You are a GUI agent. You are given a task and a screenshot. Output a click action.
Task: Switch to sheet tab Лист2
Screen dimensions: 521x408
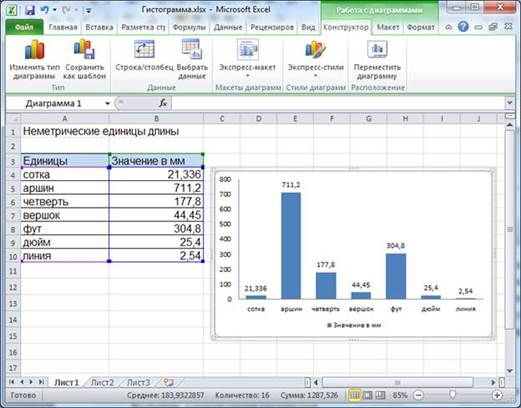point(102,382)
